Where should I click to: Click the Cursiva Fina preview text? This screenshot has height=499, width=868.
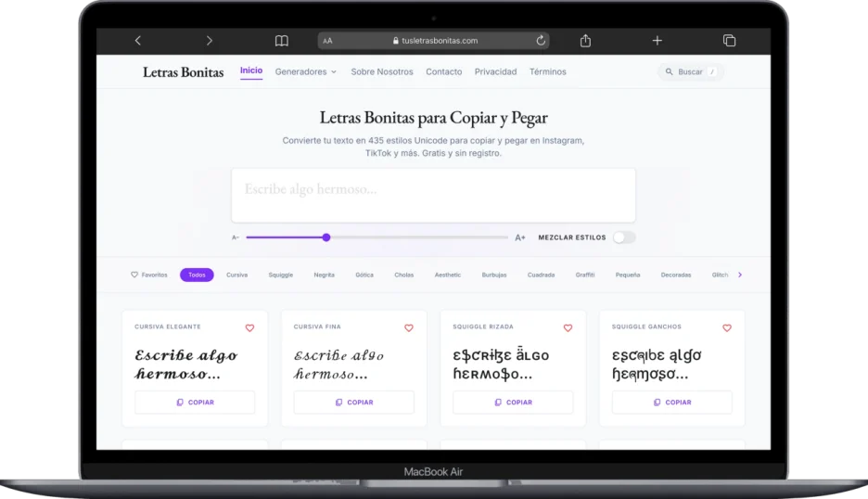338,365
